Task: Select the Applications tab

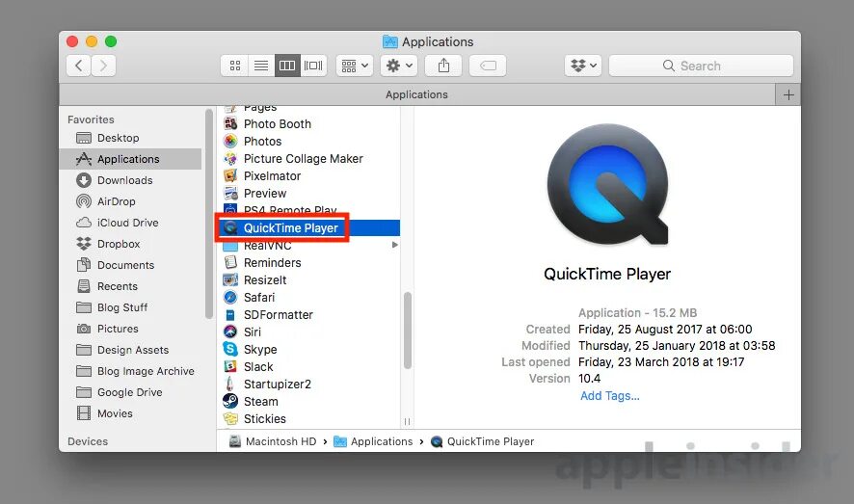Action: pyautogui.click(x=416, y=94)
